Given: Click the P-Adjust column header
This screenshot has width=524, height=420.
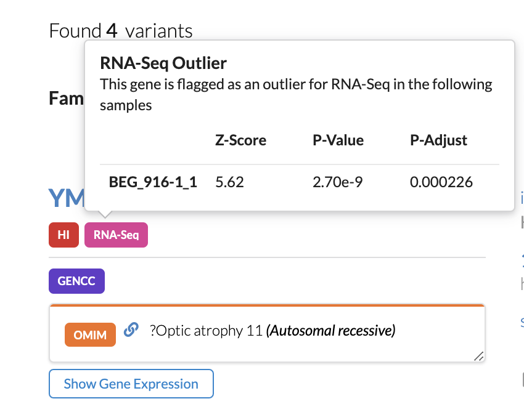Looking at the screenshot, I should pyautogui.click(x=438, y=140).
